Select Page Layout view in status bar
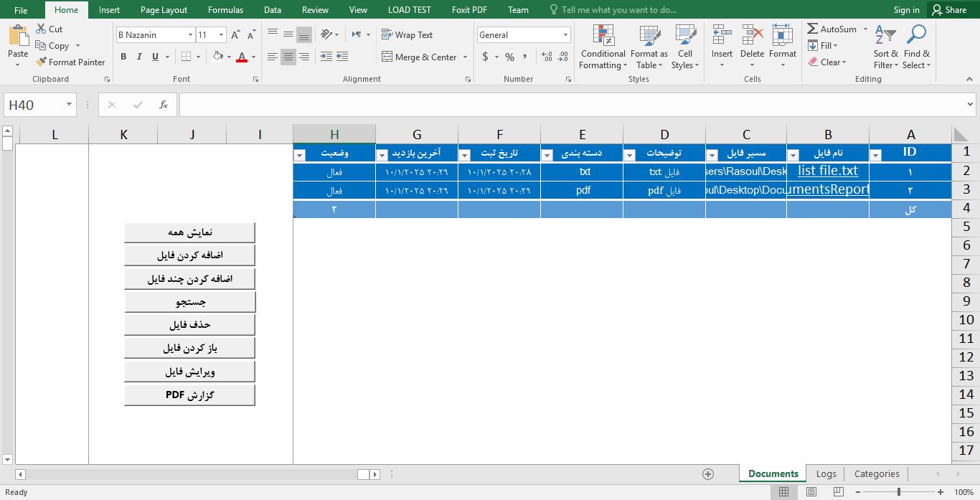The image size is (980, 500). coord(811,492)
